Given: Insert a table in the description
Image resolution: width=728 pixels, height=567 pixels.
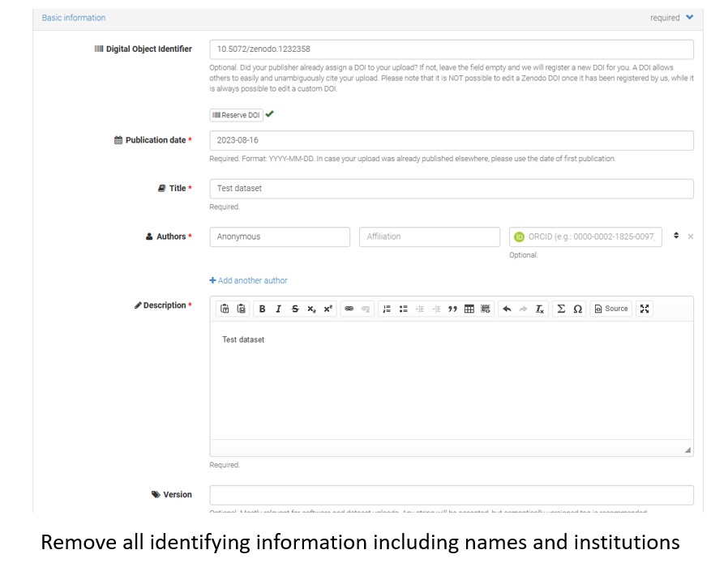Looking at the screenshot, I should click(x=469, y=309).
